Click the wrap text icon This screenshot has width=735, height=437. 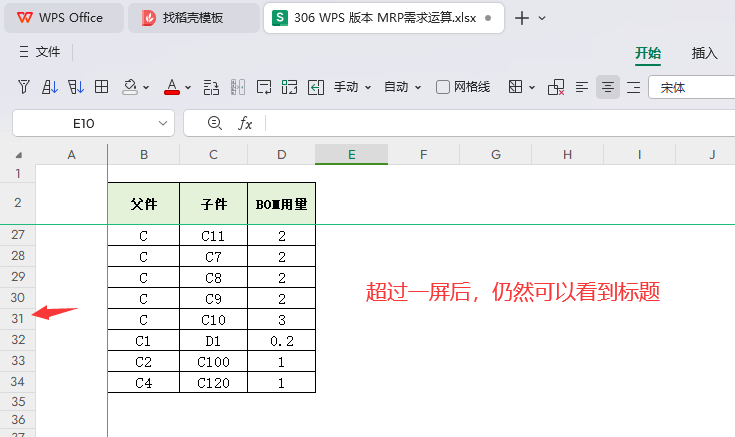pyautogui.click(x=264, y=87)
